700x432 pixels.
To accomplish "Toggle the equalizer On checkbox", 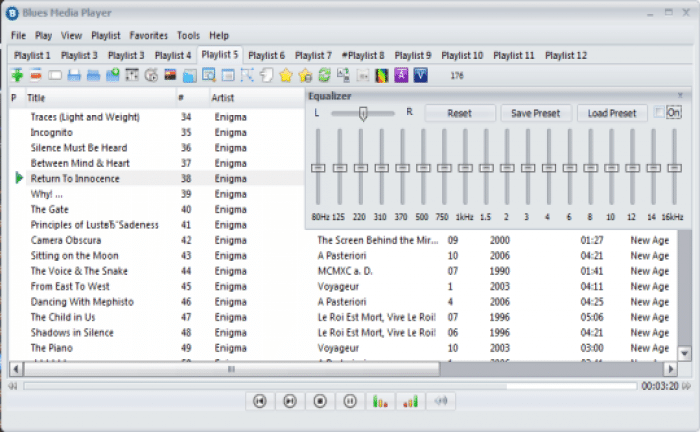I will coord(659,112).
